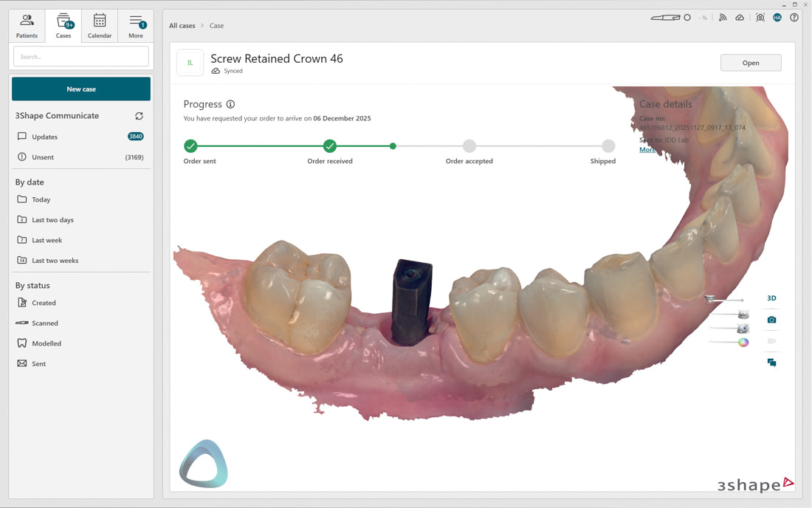Viewport: 812px width, 508px height.
Task: Toggle the 3D view mode
Action: click(771, 298)
